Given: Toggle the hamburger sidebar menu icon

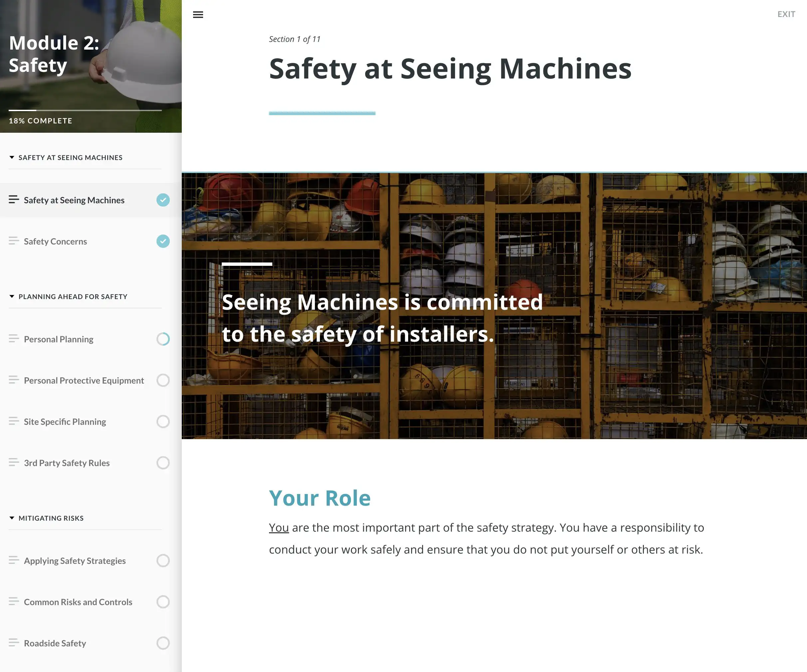Looking at the screenshot, I should (x=198, y=15).
